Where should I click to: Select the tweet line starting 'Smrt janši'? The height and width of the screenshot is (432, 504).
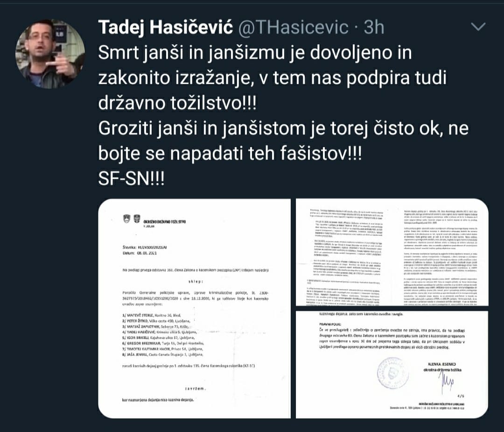[x=255, y=53]
